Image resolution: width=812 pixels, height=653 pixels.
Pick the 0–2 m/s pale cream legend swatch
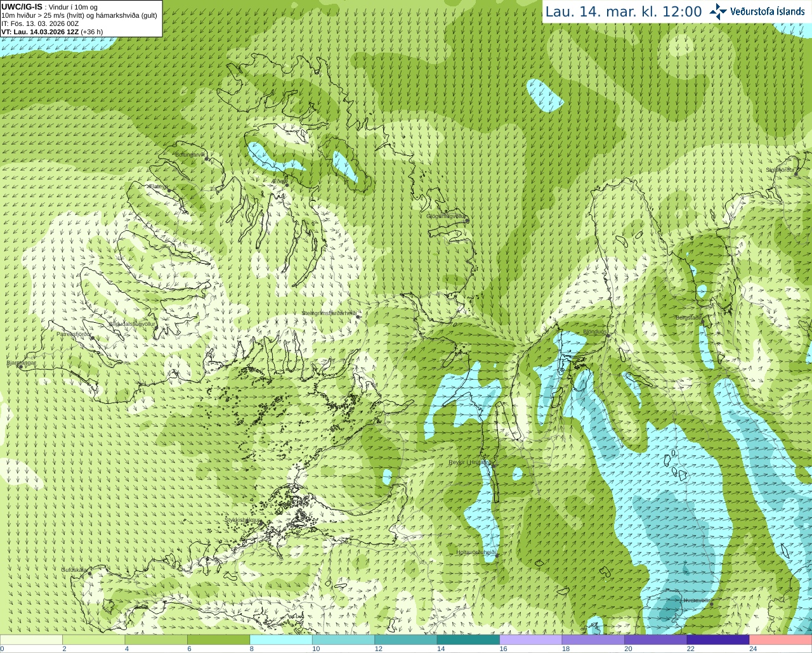click(x=31, y=640)
